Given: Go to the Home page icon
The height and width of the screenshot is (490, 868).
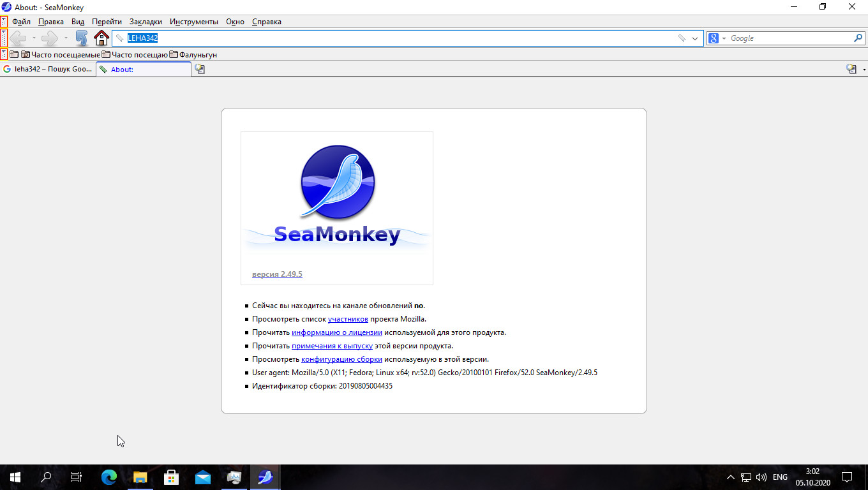Looking at the screenshot, I should coord(101,38).
